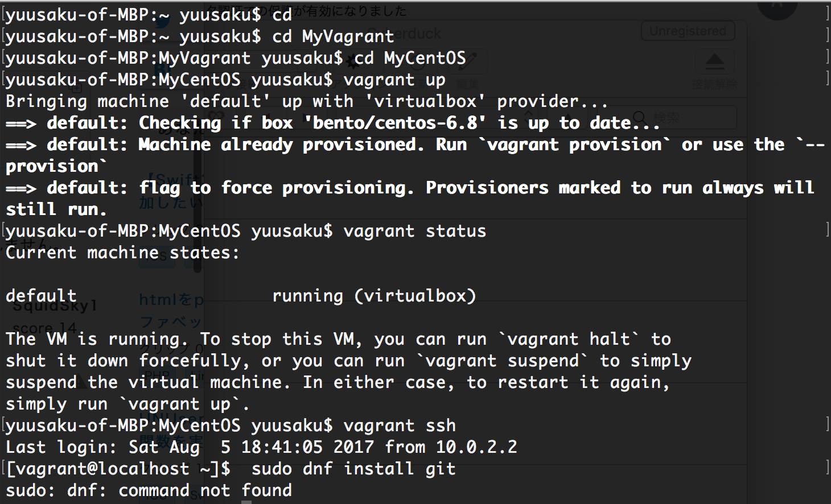Click the 'sudo dnf install git' command
831x504 pixels.
coord(353,469)
